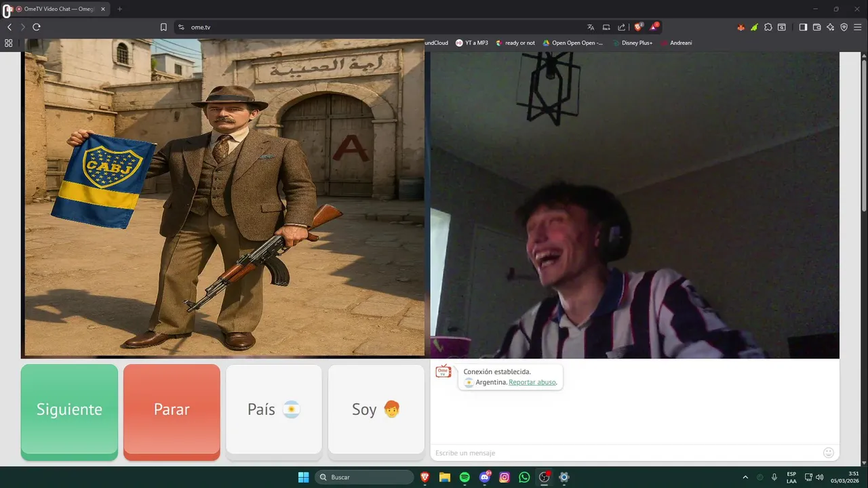Open the page translate icon
Image resolution: width=868 pixels, height=488 pixels.
(x=591, y=27)
